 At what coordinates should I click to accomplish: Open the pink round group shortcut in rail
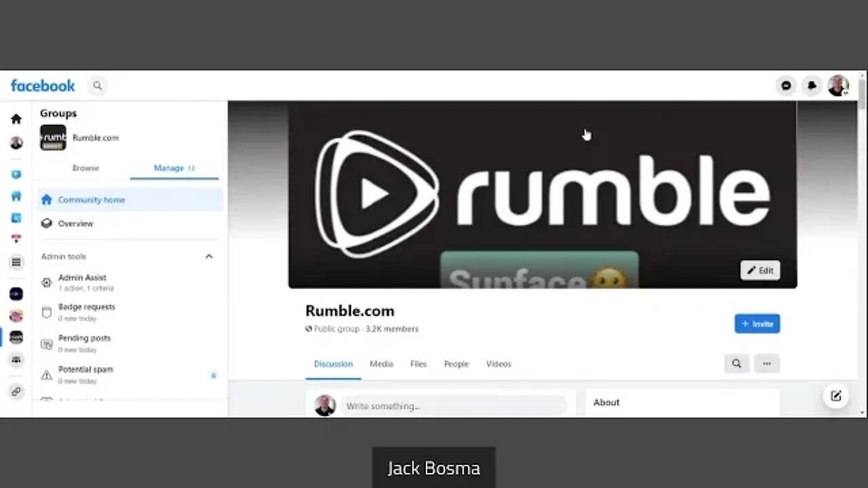[x=16, y=316]
